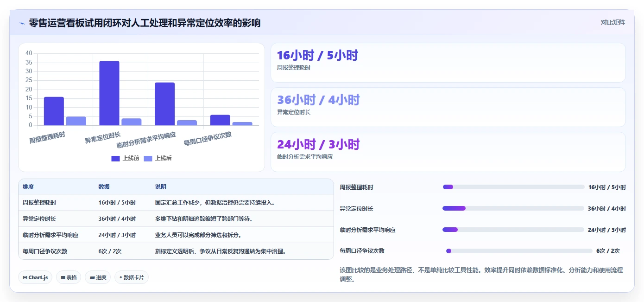The height and width of the screenshot is (302, 644).
Task: Select the 上线后 bar for 异常定位时长
Action: (x=132, y=122)
